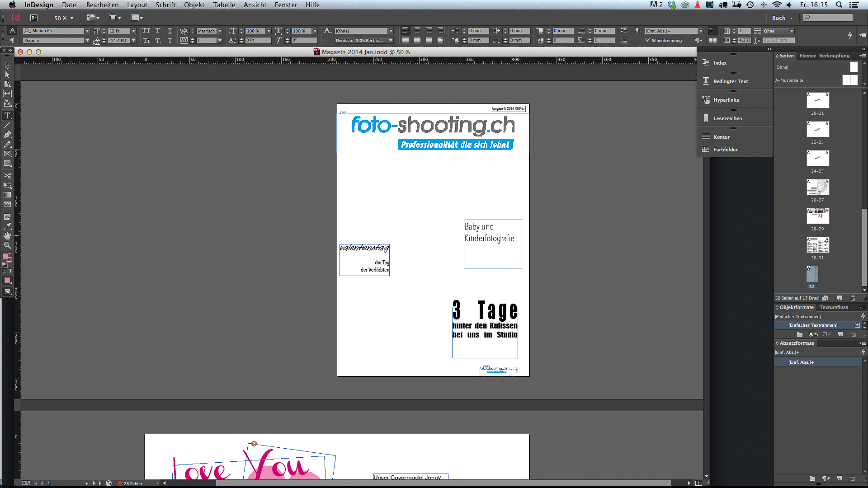
Task: Open the Minion Pro font dropdown
Action: coord(87,31)
